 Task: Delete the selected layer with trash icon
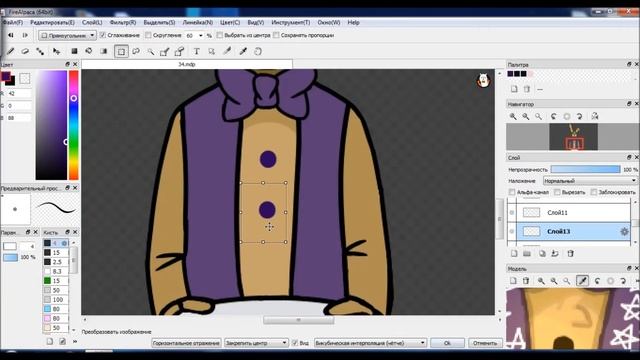coord(571,253)
